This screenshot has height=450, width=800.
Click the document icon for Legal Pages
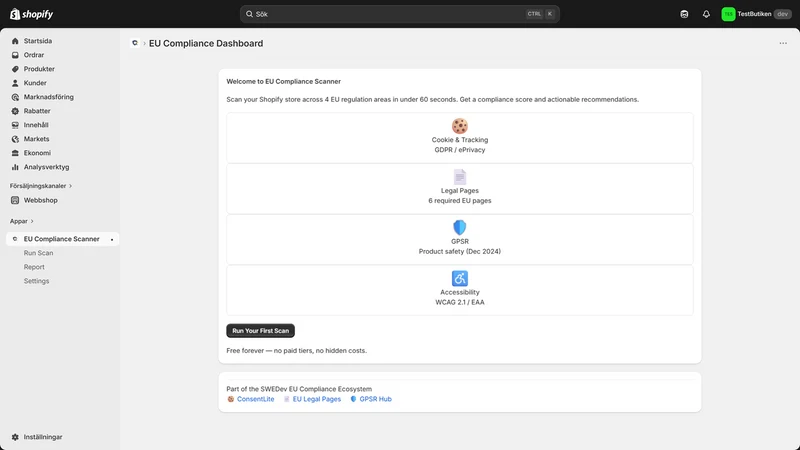460,177
